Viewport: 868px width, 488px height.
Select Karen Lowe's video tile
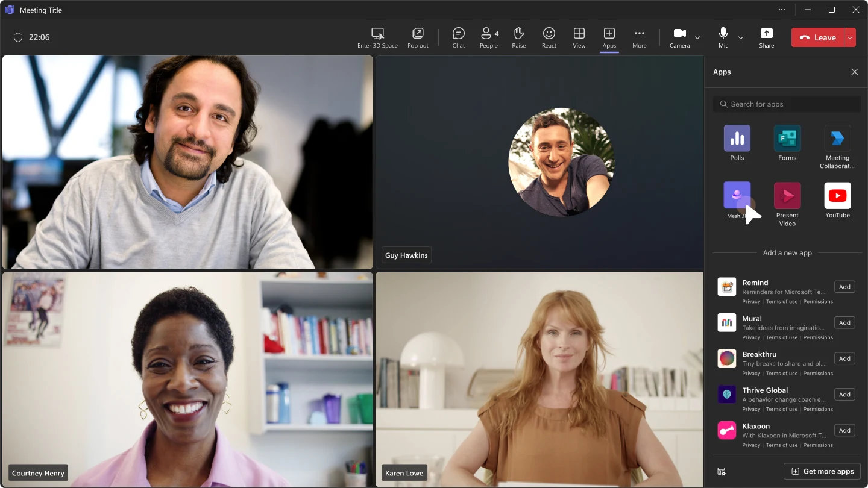[x=539, y=379]
